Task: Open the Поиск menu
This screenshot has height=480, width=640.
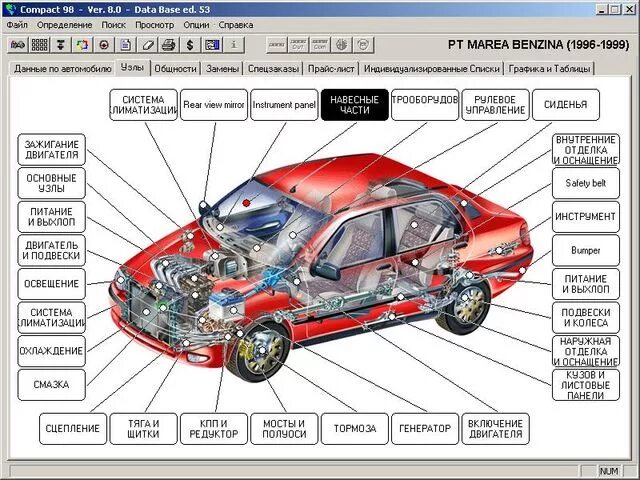Action: (113, 25)
